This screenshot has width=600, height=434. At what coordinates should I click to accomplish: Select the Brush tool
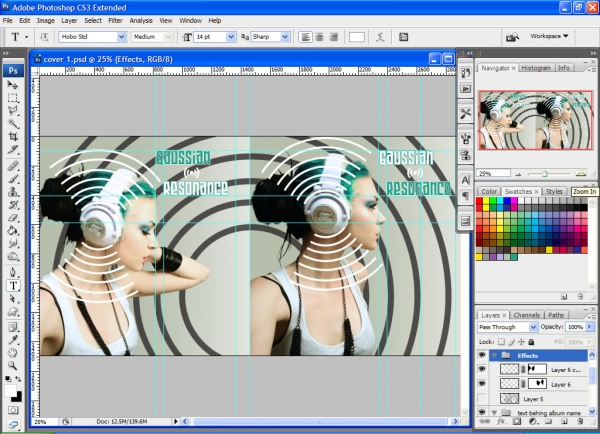coord(13,179)
